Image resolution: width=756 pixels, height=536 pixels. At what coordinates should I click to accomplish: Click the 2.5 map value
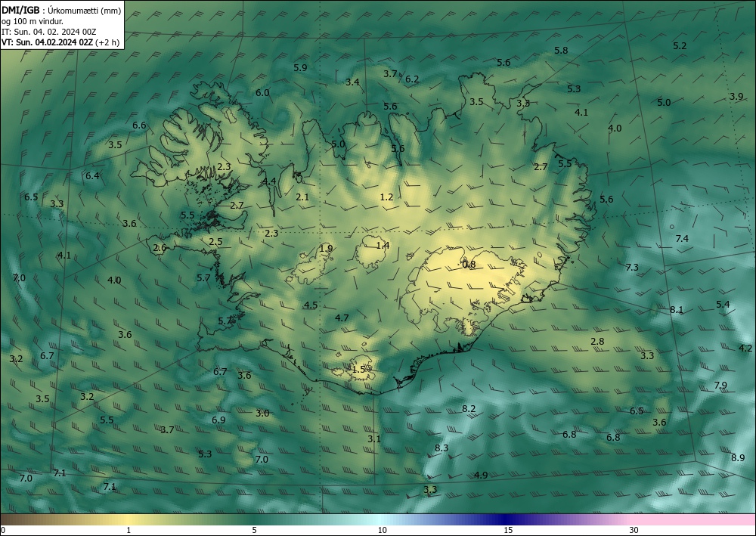[x=215, y=241]
